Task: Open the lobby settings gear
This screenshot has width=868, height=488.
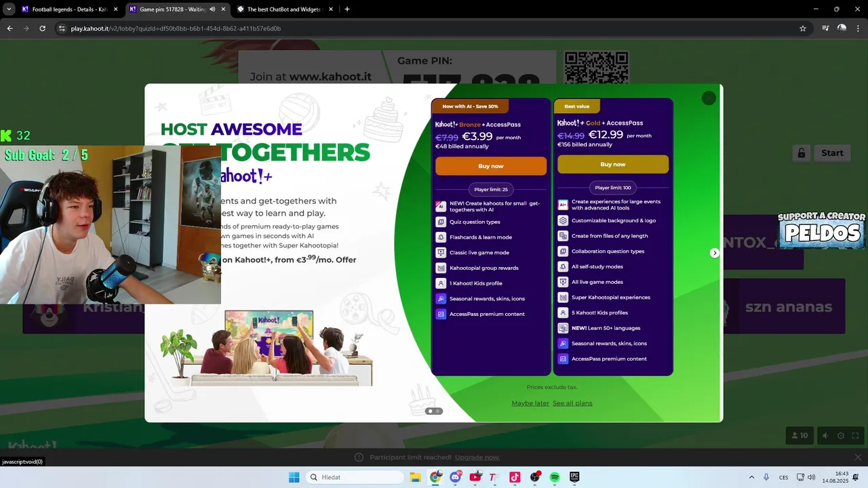Action: (x=841, y=436)
